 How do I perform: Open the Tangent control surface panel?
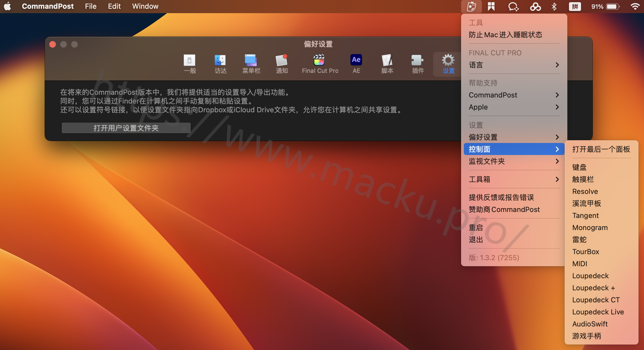602,216
